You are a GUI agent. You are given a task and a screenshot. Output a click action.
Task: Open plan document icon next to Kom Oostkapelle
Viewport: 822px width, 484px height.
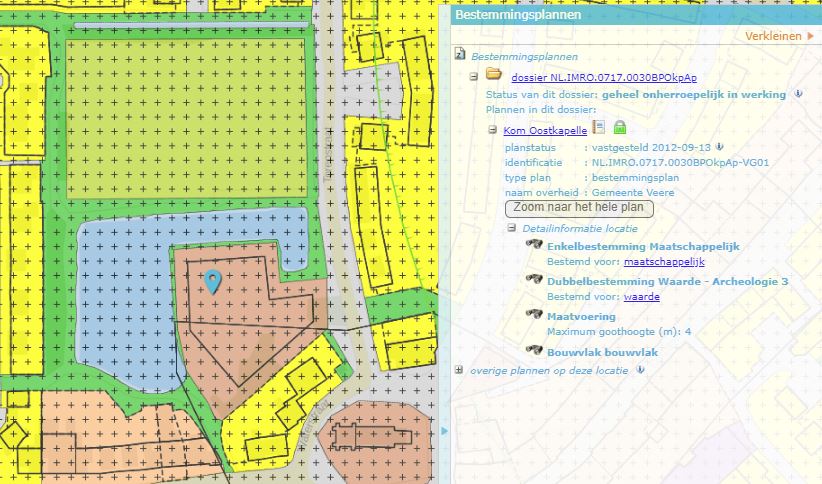click(599, 127)
